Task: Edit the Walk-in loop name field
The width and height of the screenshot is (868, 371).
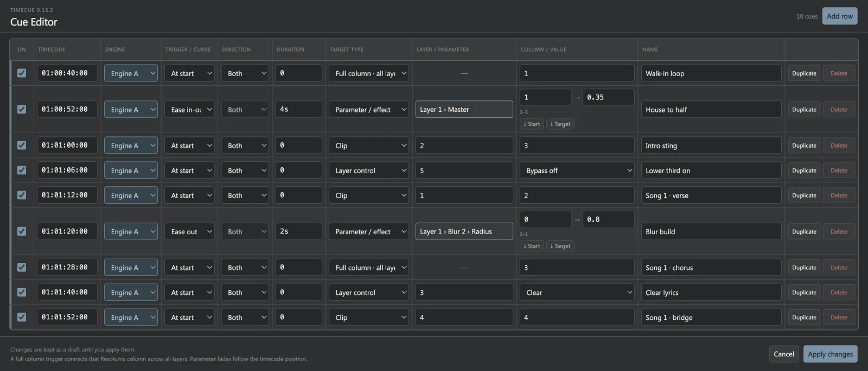Action: (x=711, y=73)
